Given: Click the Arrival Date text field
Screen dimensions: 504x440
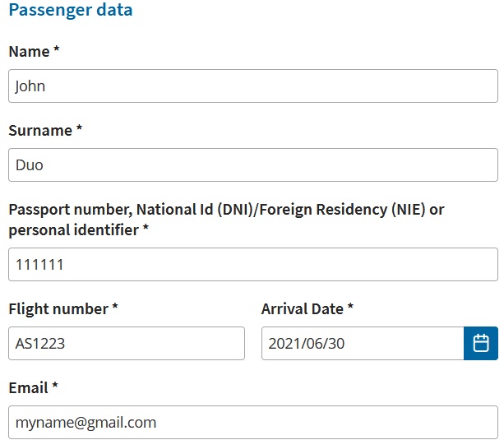Looking at the screenshot, I should point(362,343).
